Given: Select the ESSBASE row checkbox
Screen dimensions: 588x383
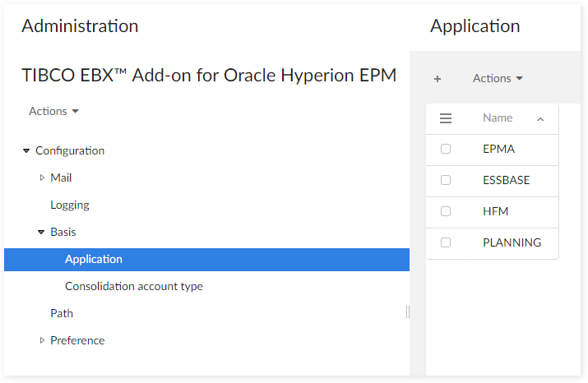Looking at the screenshot, I should 446,180.
